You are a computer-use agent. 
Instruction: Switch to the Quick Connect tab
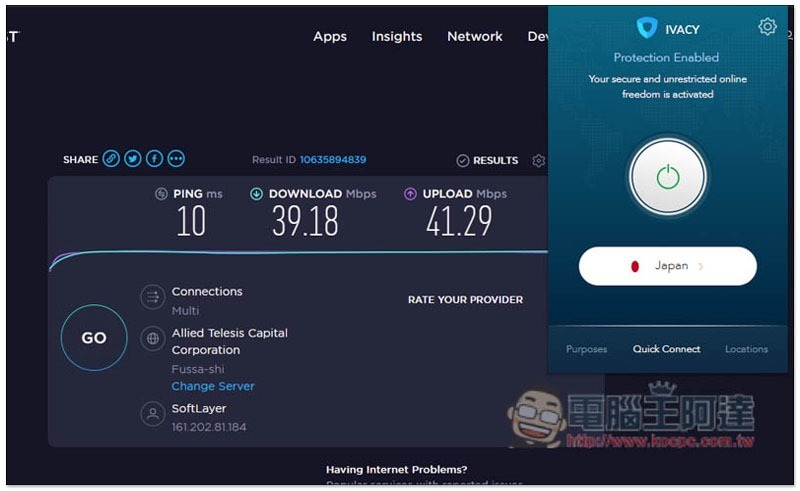[x=666, y=349]
